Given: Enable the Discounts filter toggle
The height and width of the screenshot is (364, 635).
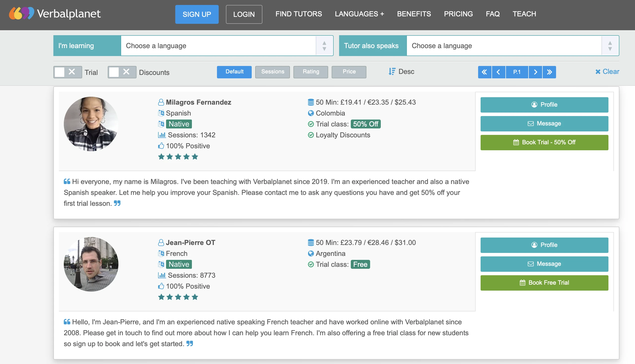Looking at the screenshot, I should (x=114, y=72).
